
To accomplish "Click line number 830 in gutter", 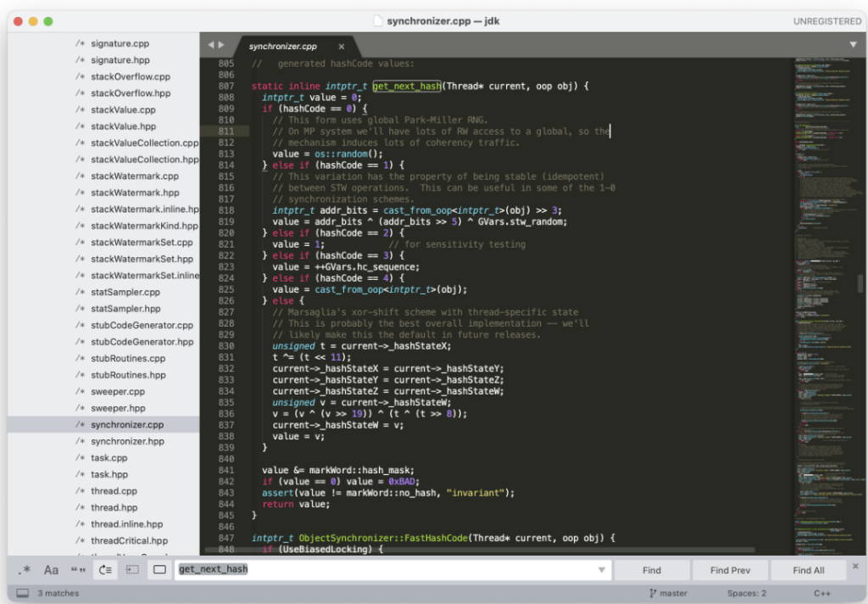I will [x=225, y=346].
